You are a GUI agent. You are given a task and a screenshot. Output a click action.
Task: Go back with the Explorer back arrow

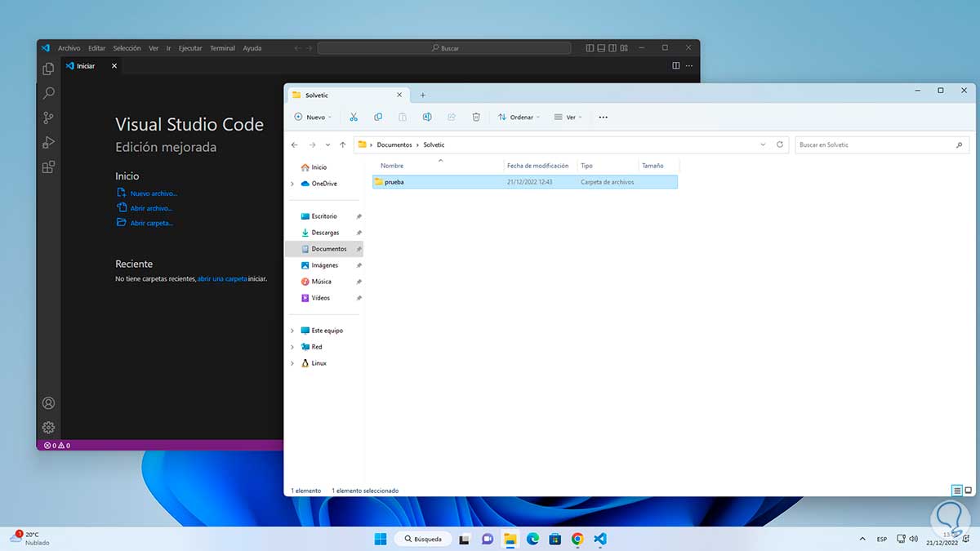[295, 144]
